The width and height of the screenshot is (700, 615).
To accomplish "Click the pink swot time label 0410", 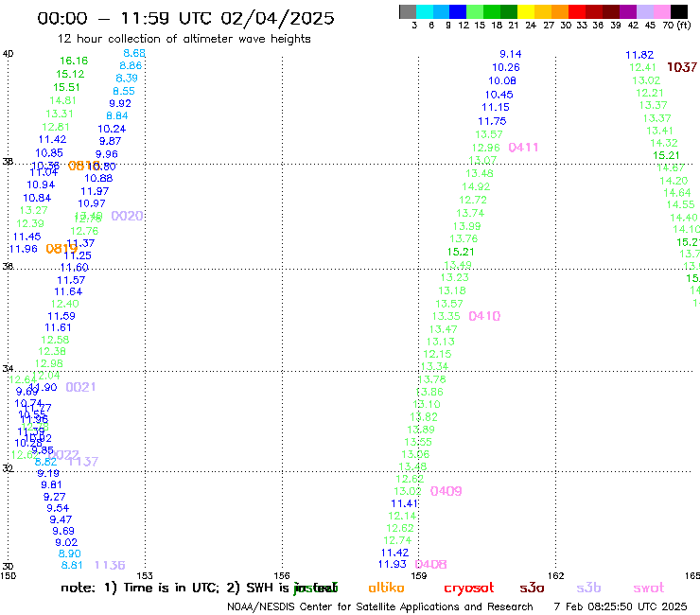I will coord(484,316).
